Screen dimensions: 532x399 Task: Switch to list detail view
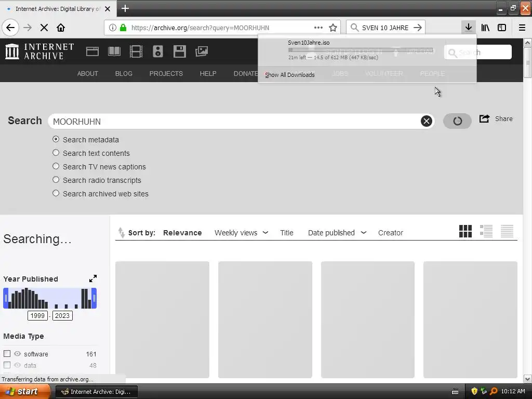click(486, 231)
